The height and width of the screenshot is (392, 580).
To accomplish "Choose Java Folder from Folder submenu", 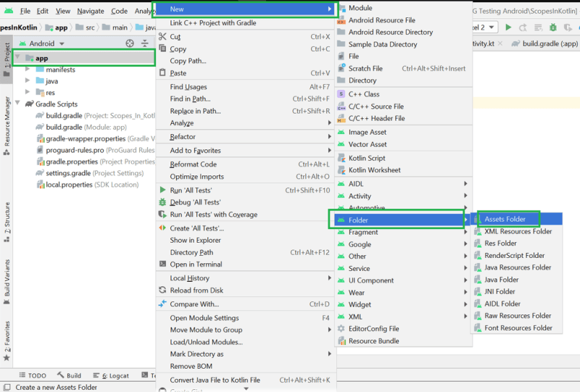I will click(x=517, y=280).
